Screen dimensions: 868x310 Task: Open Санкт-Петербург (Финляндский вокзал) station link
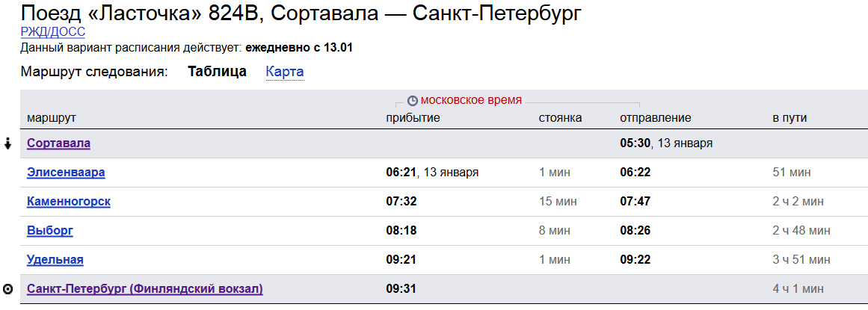(145, 288)
